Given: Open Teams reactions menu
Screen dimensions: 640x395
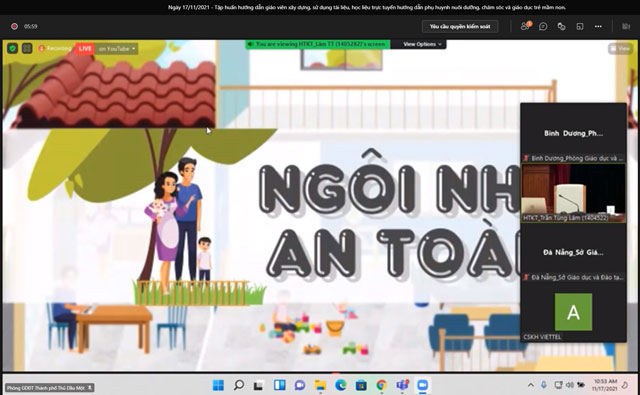Looking at the screenshot, I should (x=561, y=27).
